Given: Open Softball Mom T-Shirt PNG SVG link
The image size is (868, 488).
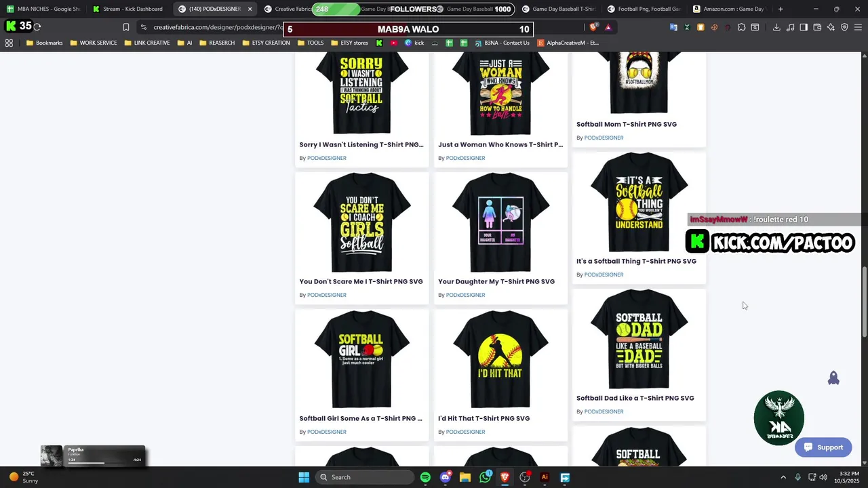Looking at the screenshot, I should 627,124.
